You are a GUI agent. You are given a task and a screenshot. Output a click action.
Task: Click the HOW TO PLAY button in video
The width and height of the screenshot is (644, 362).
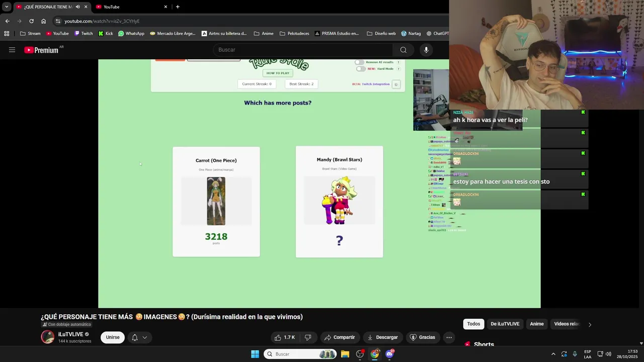coord(278,73)
